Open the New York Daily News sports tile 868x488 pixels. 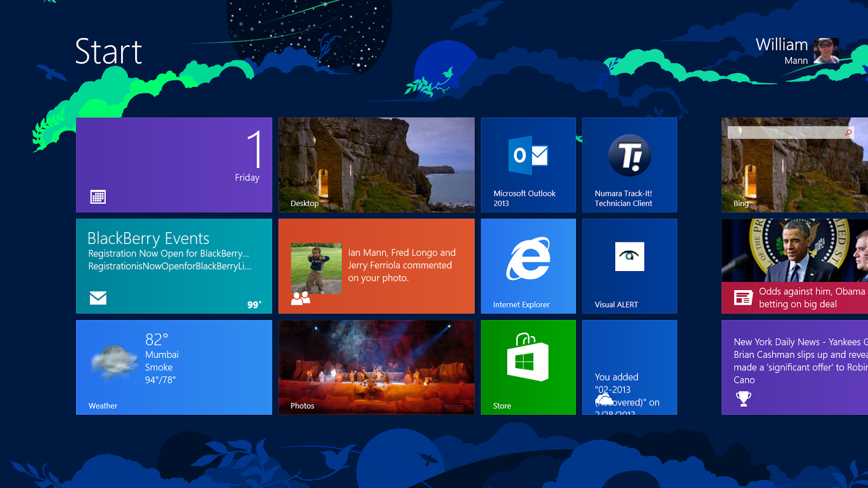click(795, 367)
